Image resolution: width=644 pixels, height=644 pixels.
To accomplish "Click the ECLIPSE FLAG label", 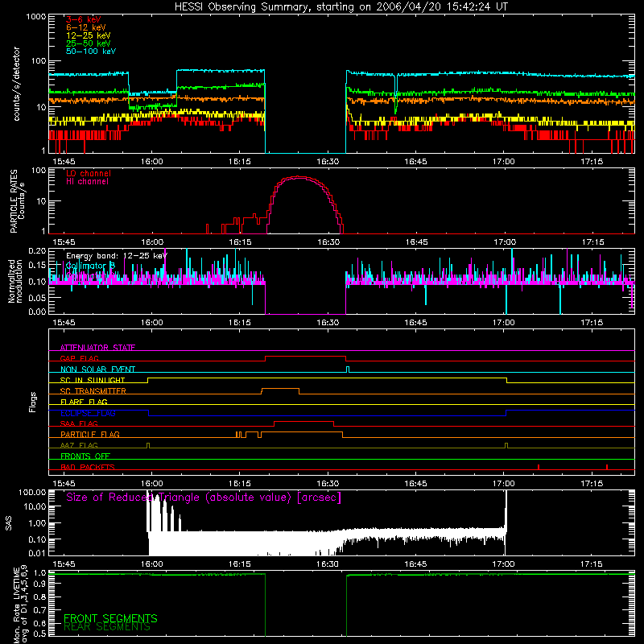I will pyautogui.click(x=88, y=413).
